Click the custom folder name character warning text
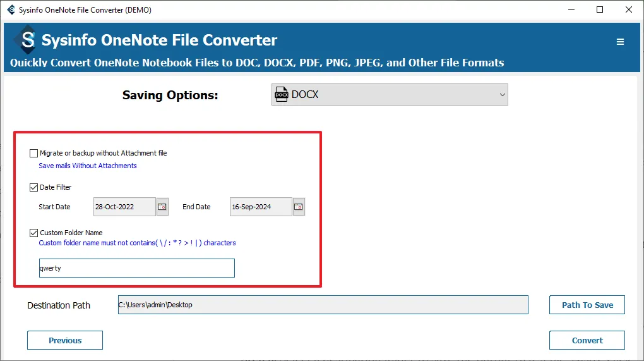The width and height of the screenshot is (644, 361). (137, 243)
